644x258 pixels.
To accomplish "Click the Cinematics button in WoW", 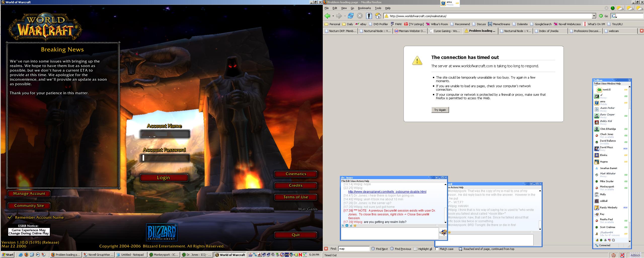I will (296, 174).
